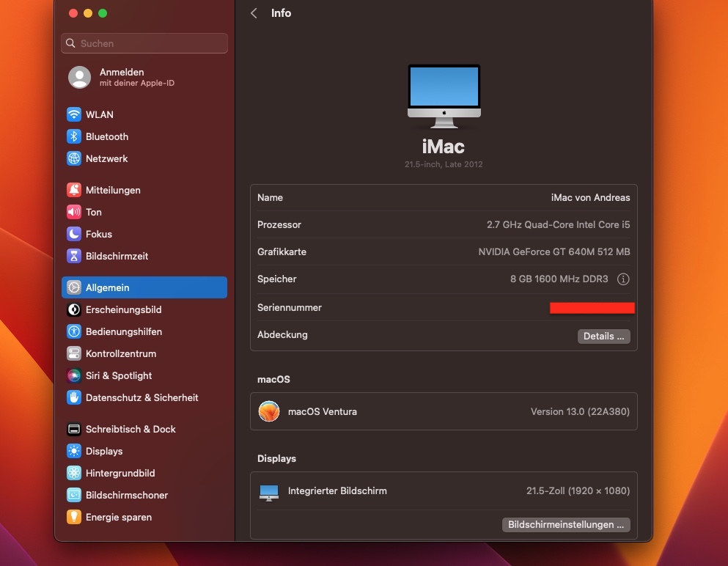
Task: Open Erscheinungsbild settings
Action: click(x=144, y=309)
